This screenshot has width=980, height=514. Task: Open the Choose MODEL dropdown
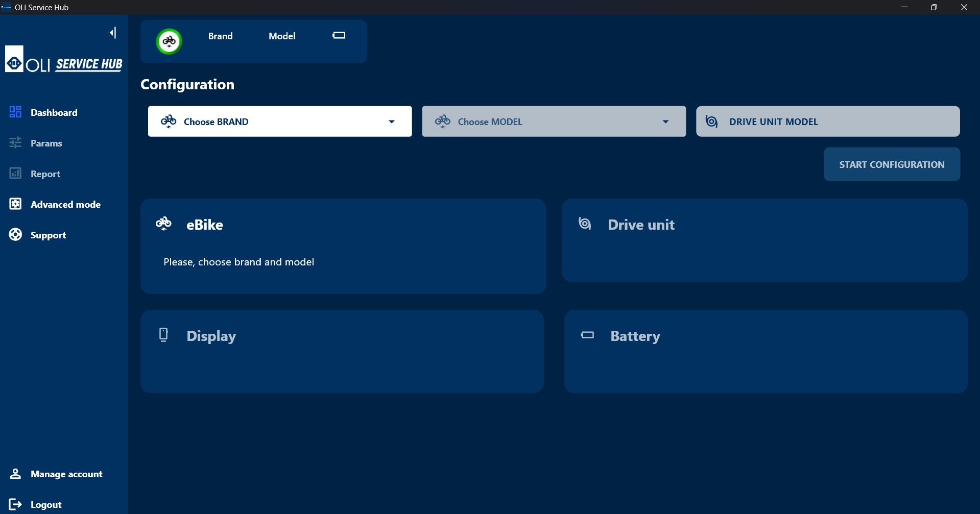554,121
